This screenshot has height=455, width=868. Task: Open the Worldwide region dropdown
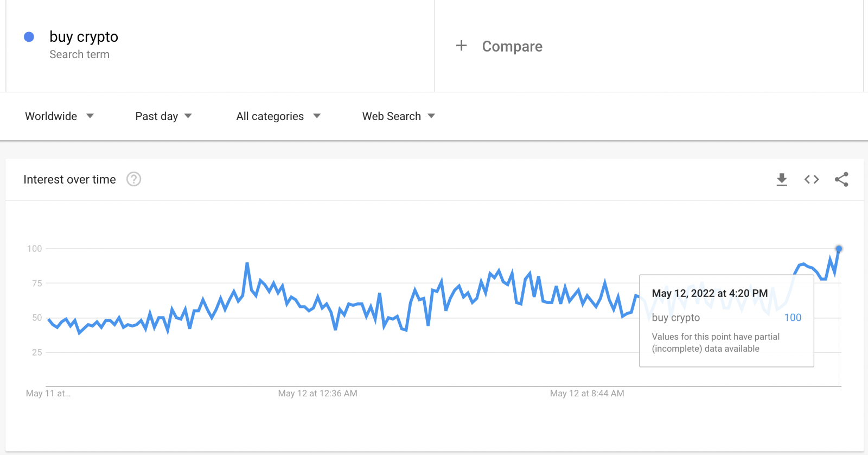(x=59, y=116)
